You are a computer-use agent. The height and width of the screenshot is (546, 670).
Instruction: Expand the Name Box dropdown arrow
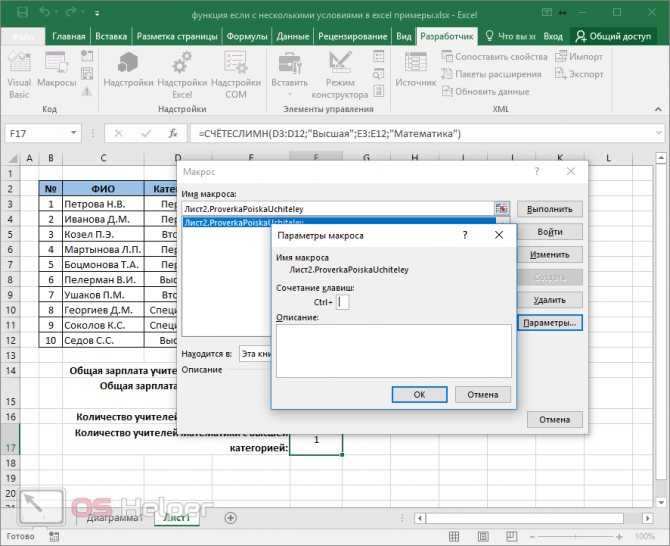[74, 133]
